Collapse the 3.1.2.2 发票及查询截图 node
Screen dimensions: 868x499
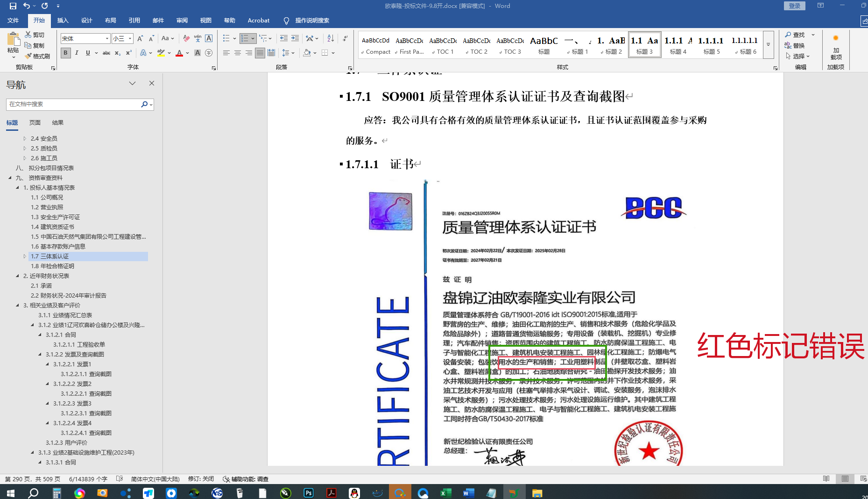(40, 354)
